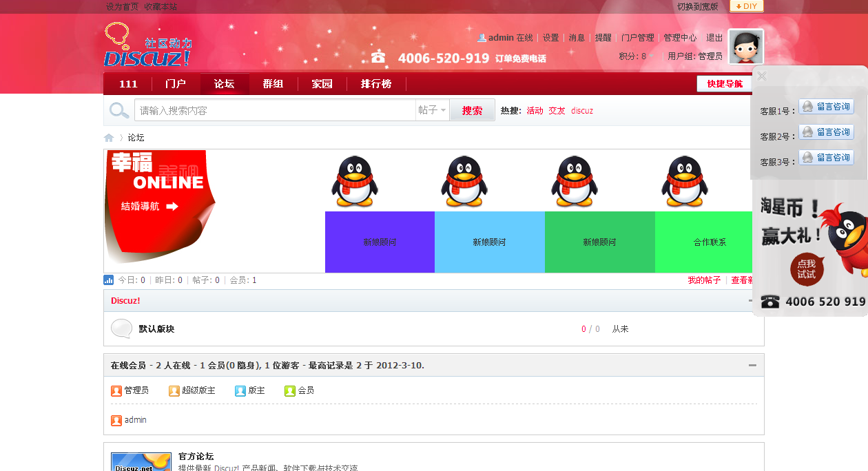Open the 默认版块 forum link
Image resolution: width=868 pixels, height=471 pixels.
point(156,329)
